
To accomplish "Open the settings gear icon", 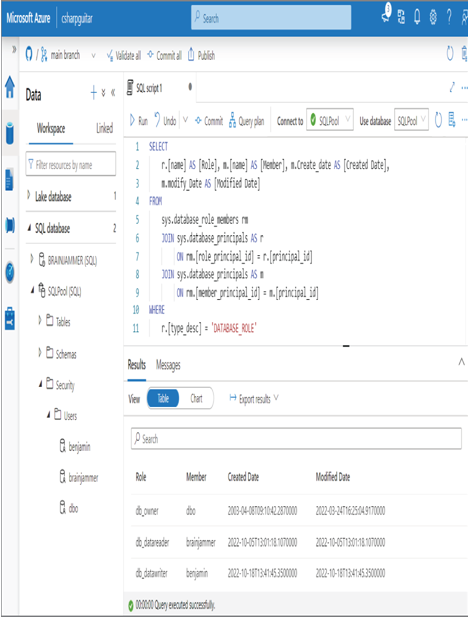I will pos(433,17).
